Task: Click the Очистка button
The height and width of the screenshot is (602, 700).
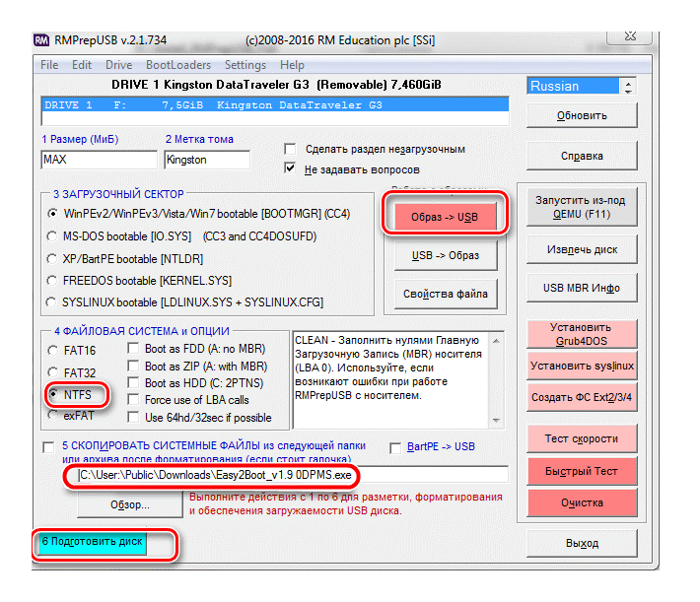Action: (x=582, y=502)
